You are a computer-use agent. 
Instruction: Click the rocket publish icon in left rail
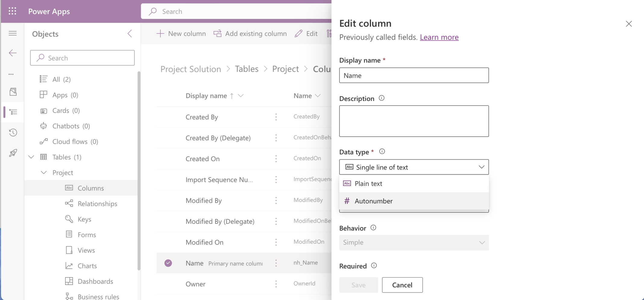13,153
